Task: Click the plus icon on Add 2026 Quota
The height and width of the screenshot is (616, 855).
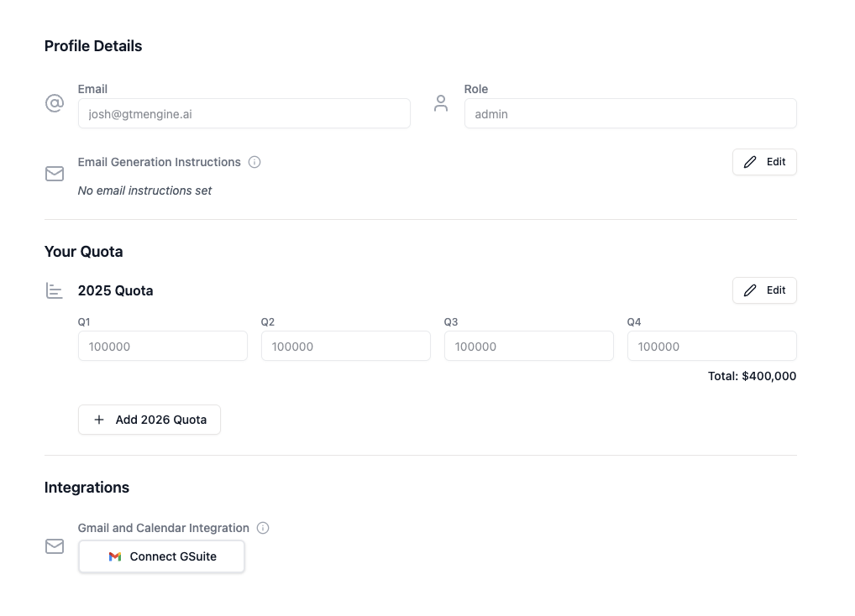Action: pos(99,420)
